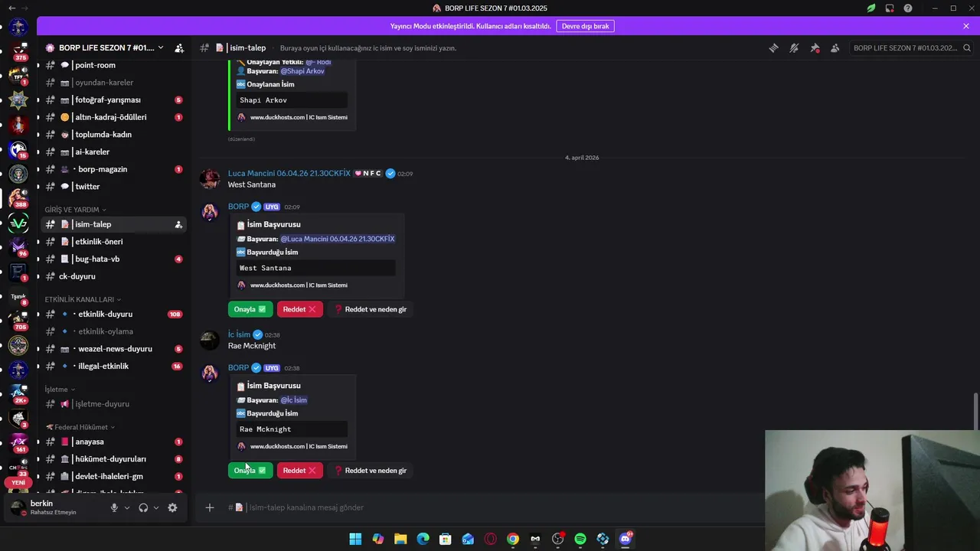Image resolution: width=980 pixels, height=551 pixels.
Task: Dismiss the purple Yayıncı Modu banner
Action: point(966,26)
